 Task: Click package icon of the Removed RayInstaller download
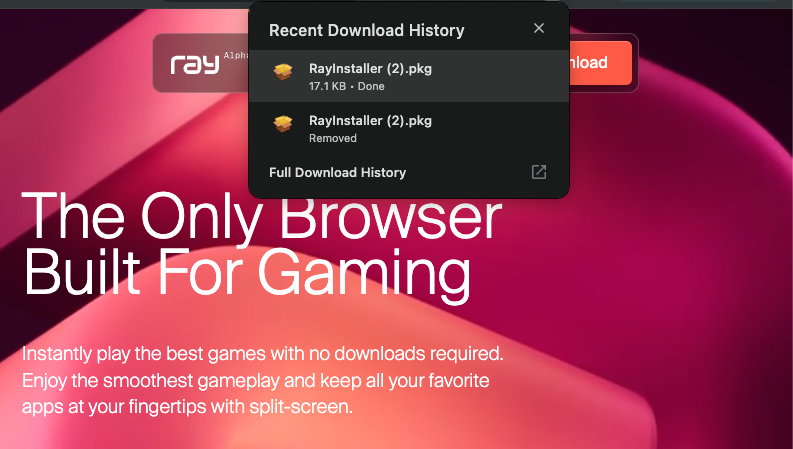pyautogui.click(x=283, y=123)
